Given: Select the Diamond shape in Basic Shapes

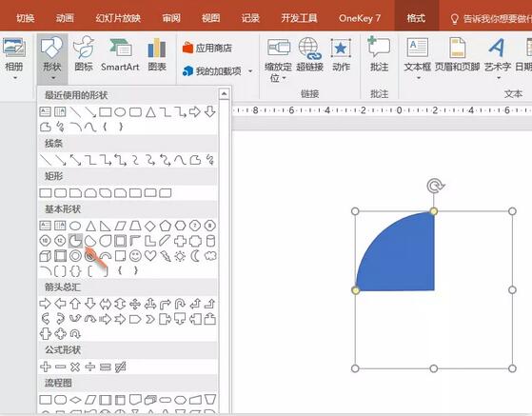Looking at the screenshot, I should [x=150, y=226].
